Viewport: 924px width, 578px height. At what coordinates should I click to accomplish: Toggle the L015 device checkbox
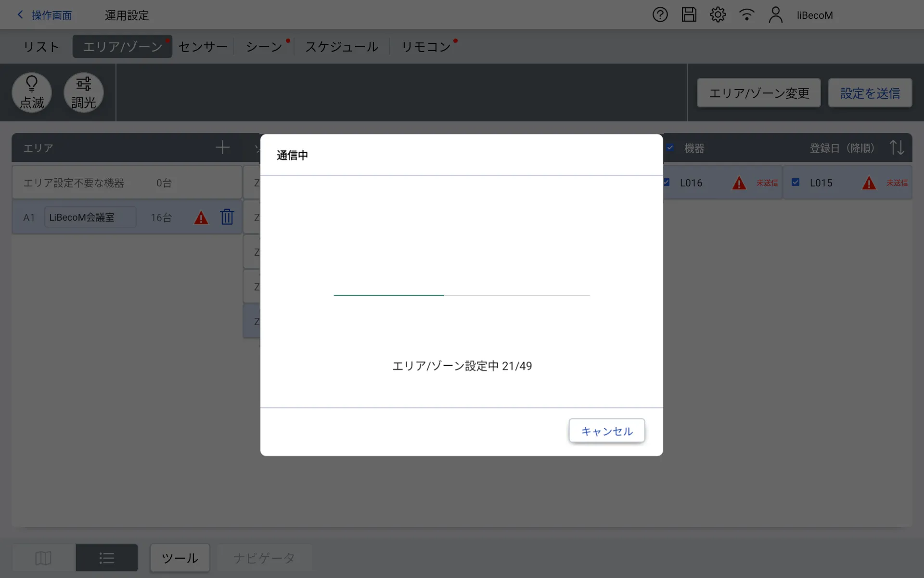click(x=796, y=183)
